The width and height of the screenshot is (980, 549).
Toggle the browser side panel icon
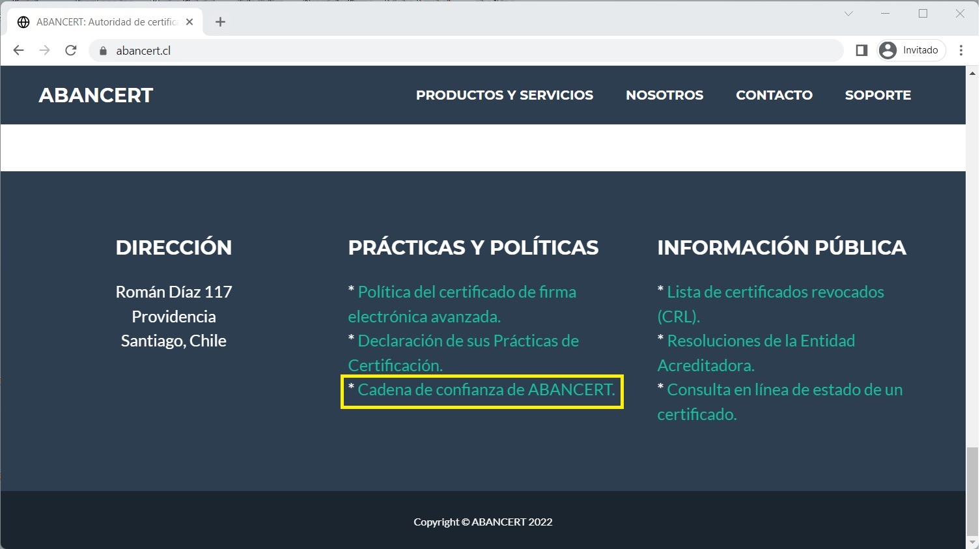point(861,50)
